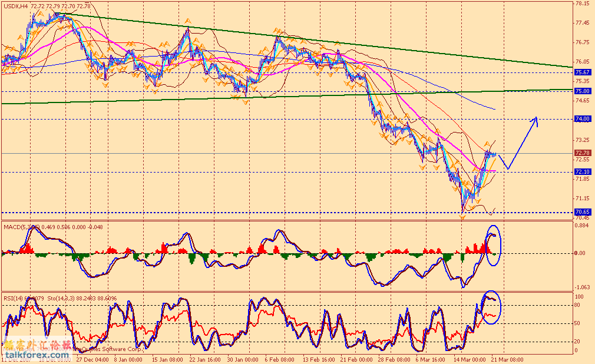
Task: Select the 0.884 MACD scale value
Action: pyautogui.click(x=582, y=226)
